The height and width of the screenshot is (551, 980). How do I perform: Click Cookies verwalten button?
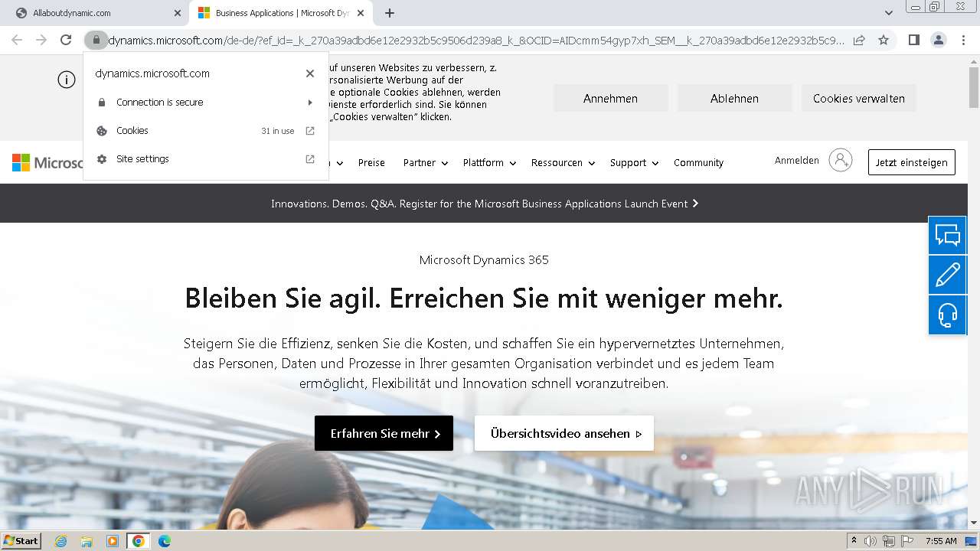click(858, 98)
